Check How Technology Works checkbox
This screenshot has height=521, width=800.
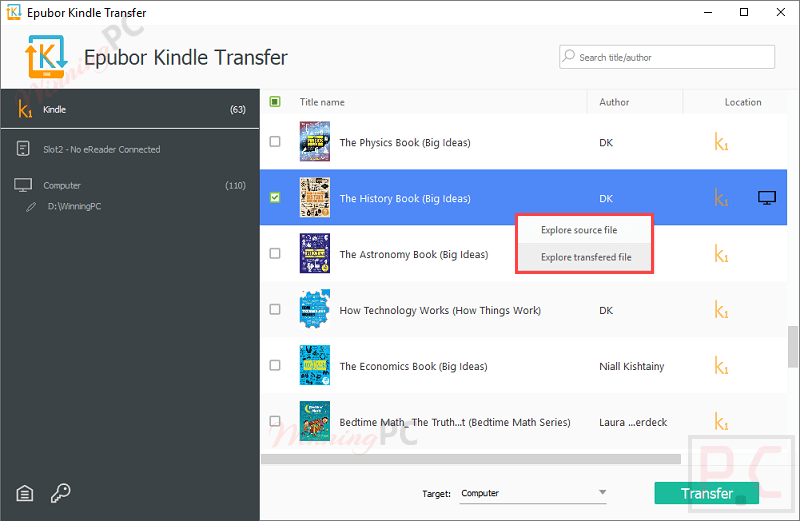(x=275, y=309)
